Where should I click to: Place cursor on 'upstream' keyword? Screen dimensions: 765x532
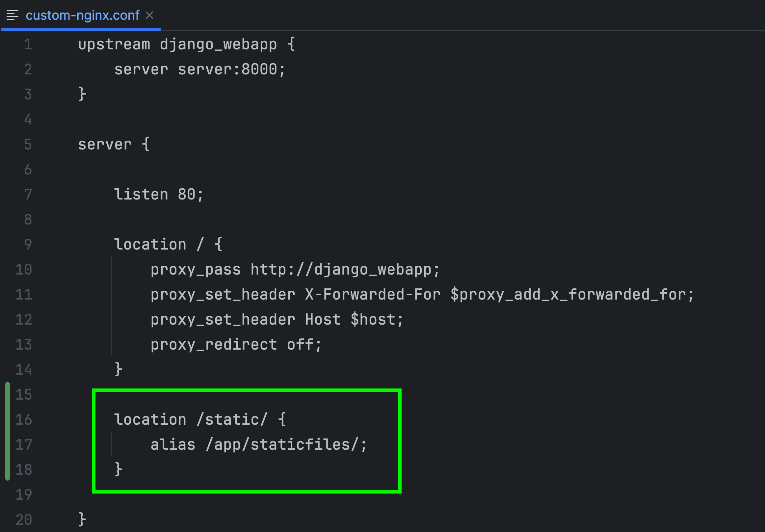114,45
